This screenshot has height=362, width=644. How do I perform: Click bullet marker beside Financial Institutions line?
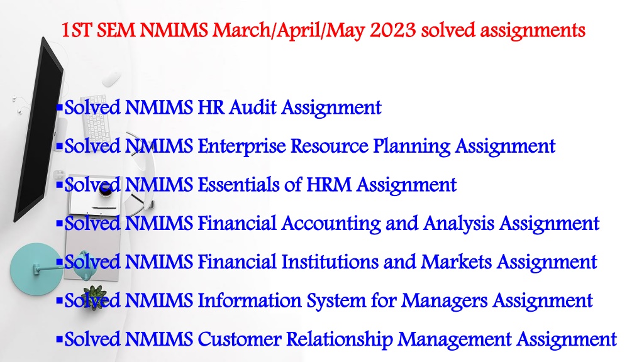[x=59, y=262]
